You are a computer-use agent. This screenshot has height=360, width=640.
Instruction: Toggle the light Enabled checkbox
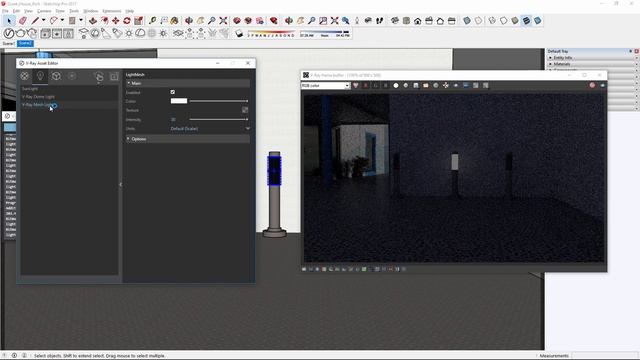click(173, 92)
